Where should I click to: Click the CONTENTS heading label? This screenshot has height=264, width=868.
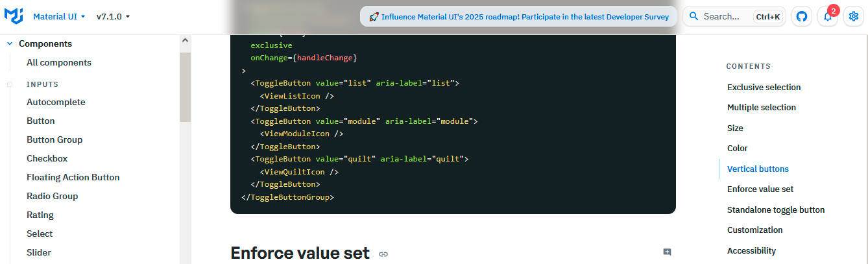coord(749,66)
